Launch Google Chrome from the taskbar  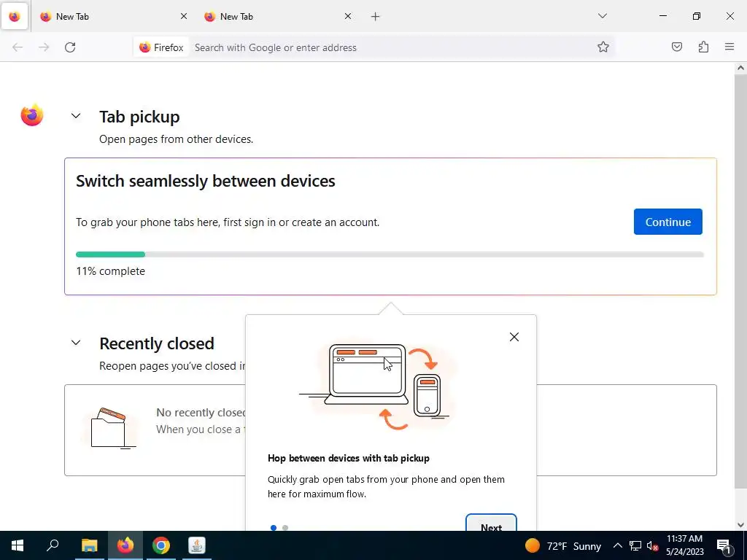[x=161, y=545]
